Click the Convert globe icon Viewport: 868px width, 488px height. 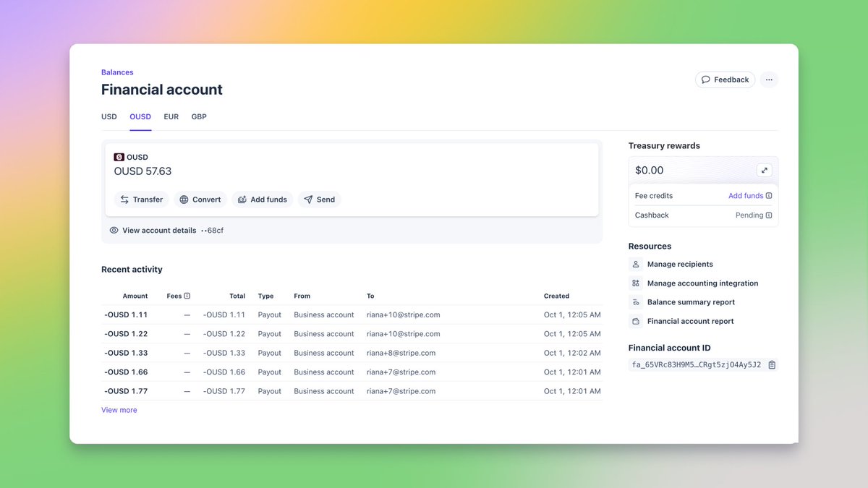184,200
